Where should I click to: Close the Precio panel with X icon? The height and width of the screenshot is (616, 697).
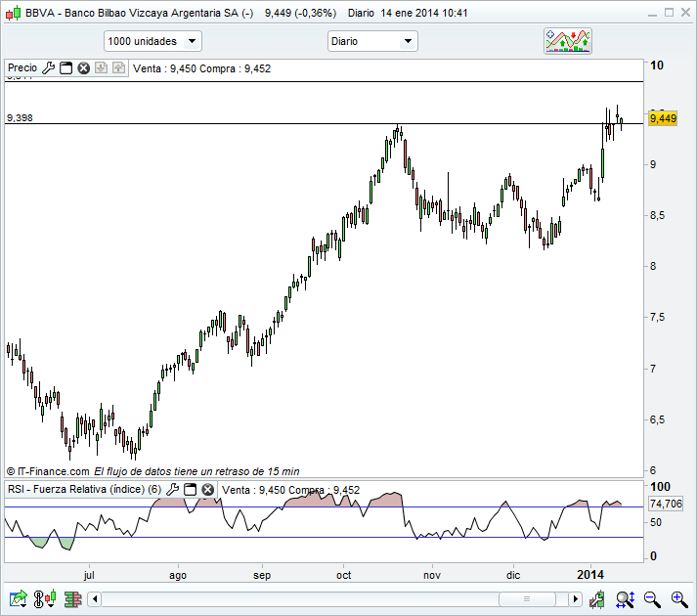[x=83, y=68]
